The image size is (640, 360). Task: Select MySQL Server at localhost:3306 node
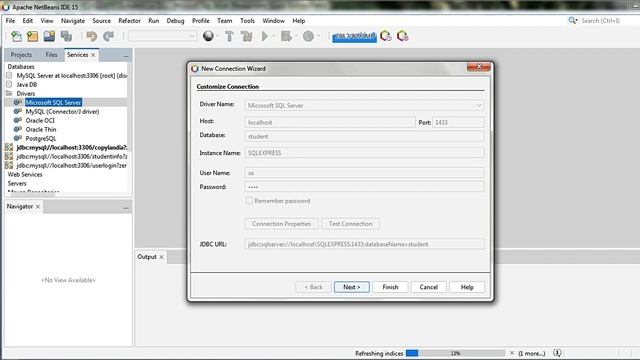coord(71,76)
